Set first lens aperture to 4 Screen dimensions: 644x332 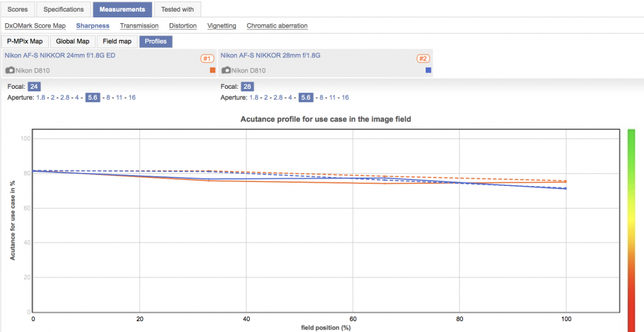(x=77, y=98)
